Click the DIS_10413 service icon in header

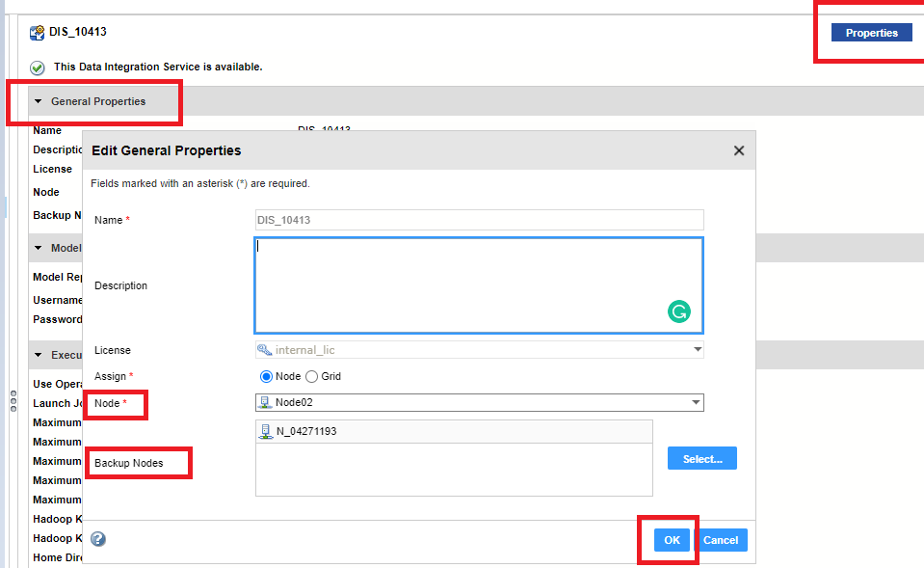tap(38, 33)
